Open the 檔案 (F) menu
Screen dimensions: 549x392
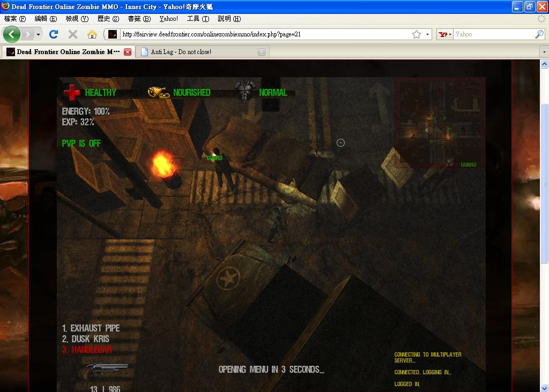pyautogui.click(x=14, y=19)
